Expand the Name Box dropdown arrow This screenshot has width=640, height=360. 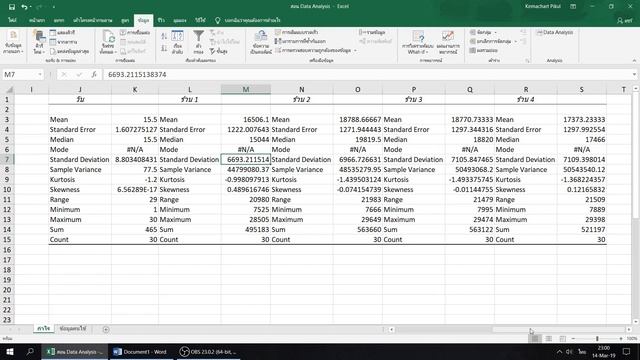40,74
